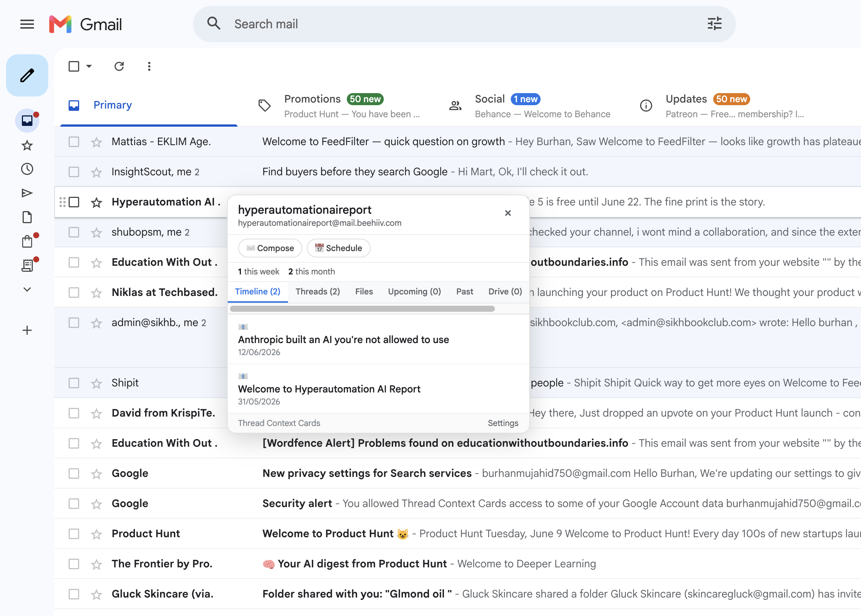This screenshot has height=616, width=861.
Task: Check the Niklas at Techbased. email checkbox
Action: pos(74,293)
